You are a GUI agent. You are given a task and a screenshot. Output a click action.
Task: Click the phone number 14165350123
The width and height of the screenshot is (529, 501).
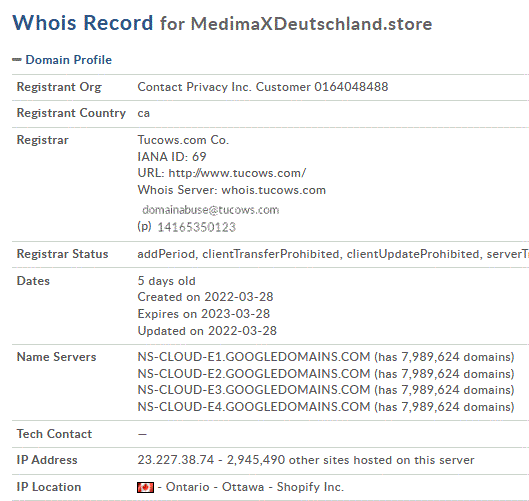[x=196, y=227]
